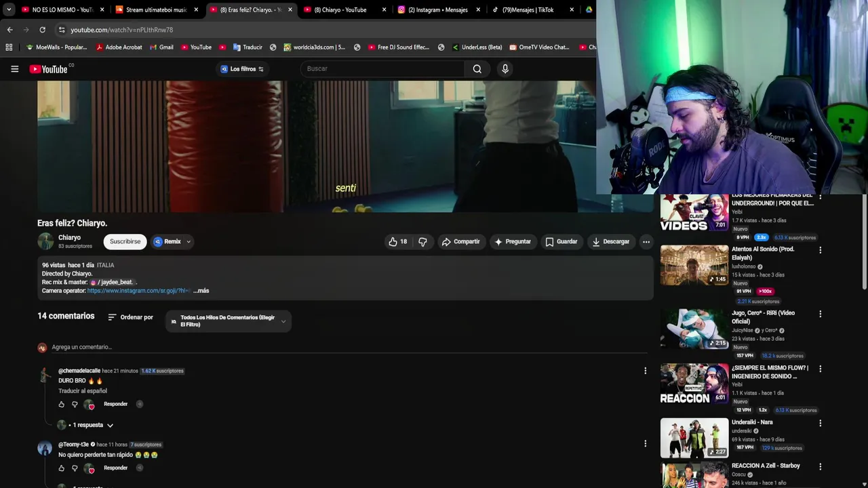
Task: Click the Compartir button
Action: (461, 241)
